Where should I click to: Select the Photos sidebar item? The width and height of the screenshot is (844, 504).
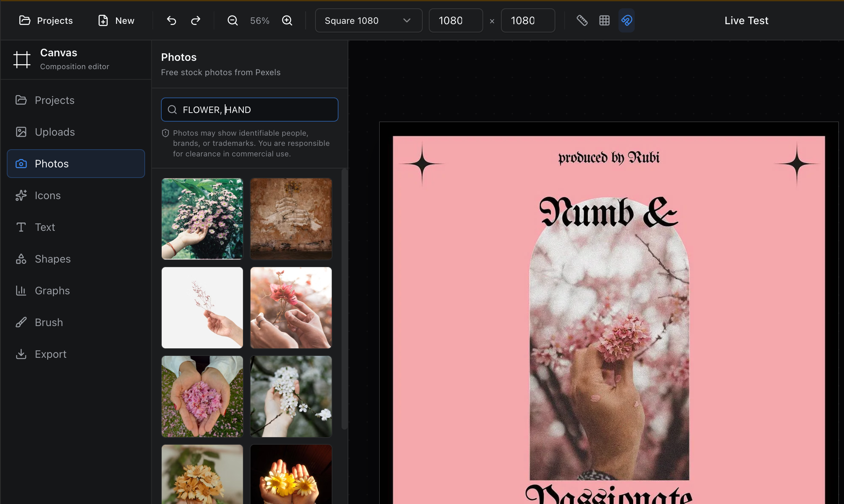point(76,164)
